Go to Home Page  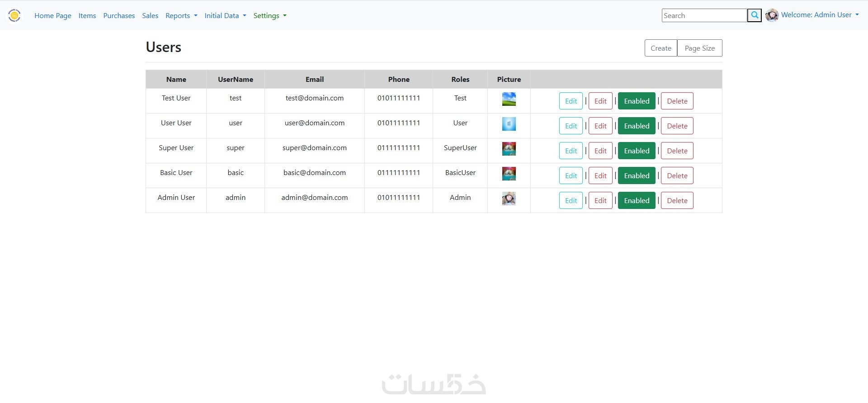[53, 15]
